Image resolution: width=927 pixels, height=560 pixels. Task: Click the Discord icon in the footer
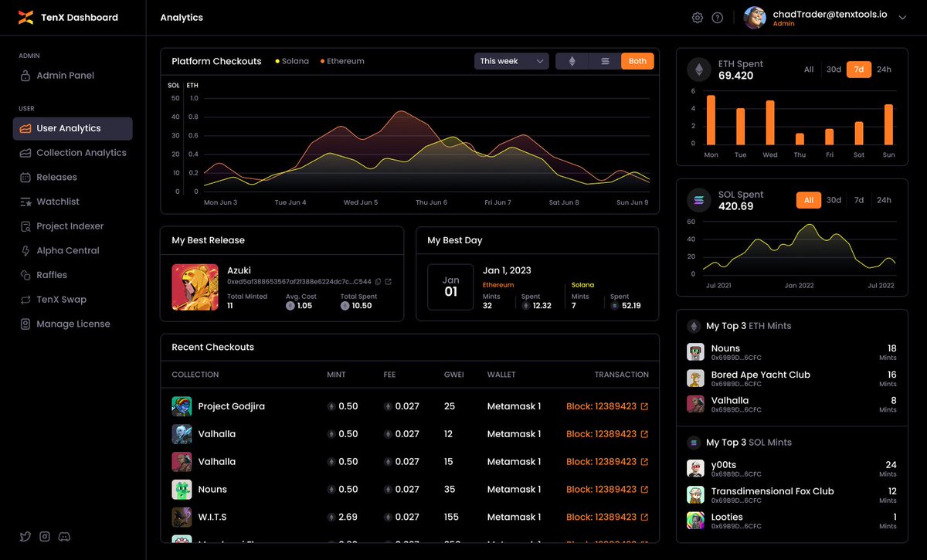(x=65, y=536)
